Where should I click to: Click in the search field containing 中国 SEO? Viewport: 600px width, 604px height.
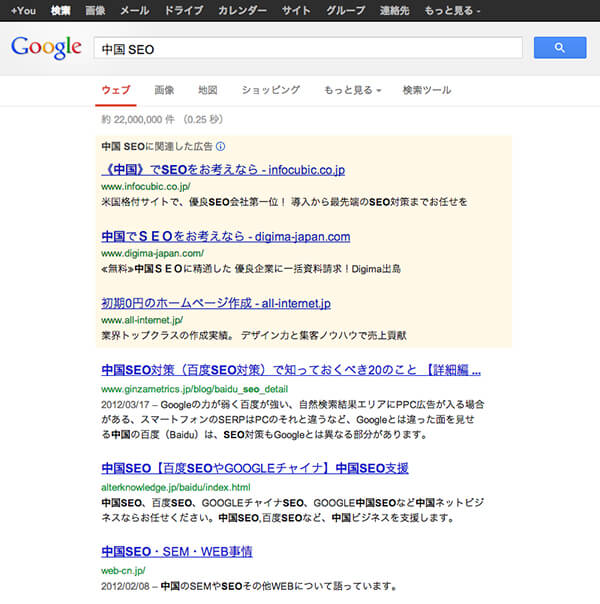[308, 48]
